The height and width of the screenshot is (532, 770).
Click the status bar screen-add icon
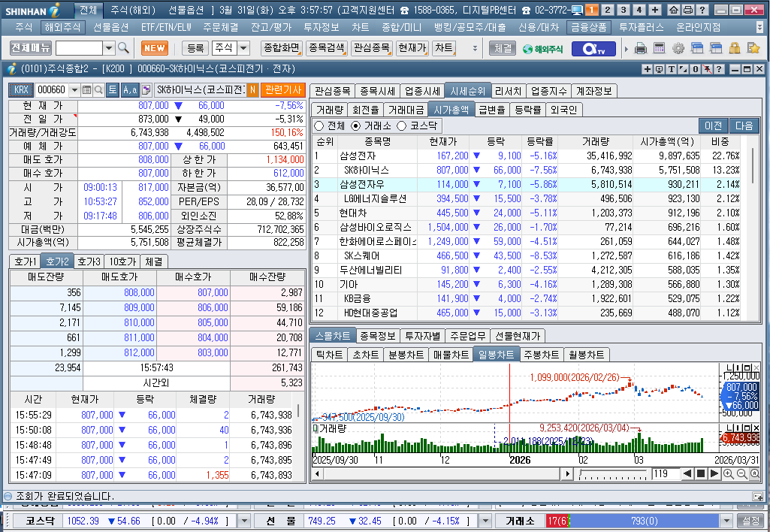tap(758, 496)
